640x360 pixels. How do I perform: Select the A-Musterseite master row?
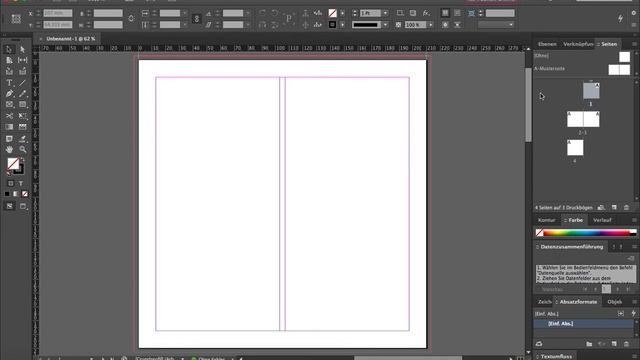coord(582,69)
